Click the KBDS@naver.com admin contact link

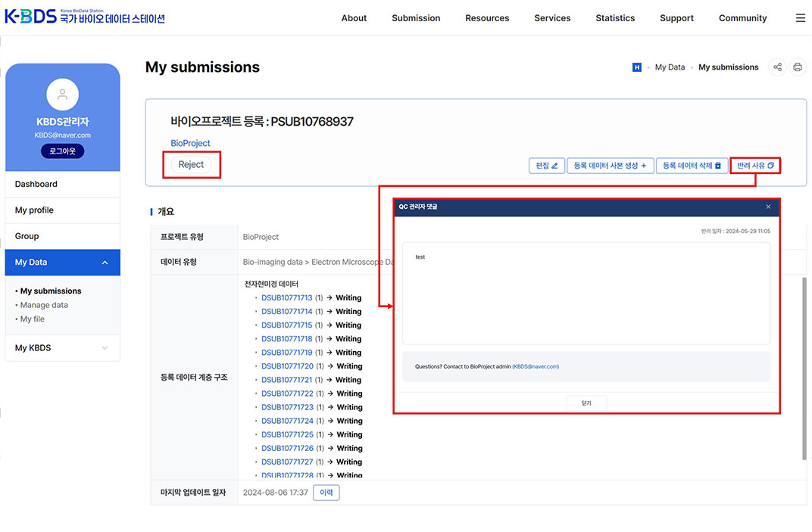(x=536, y=366)
